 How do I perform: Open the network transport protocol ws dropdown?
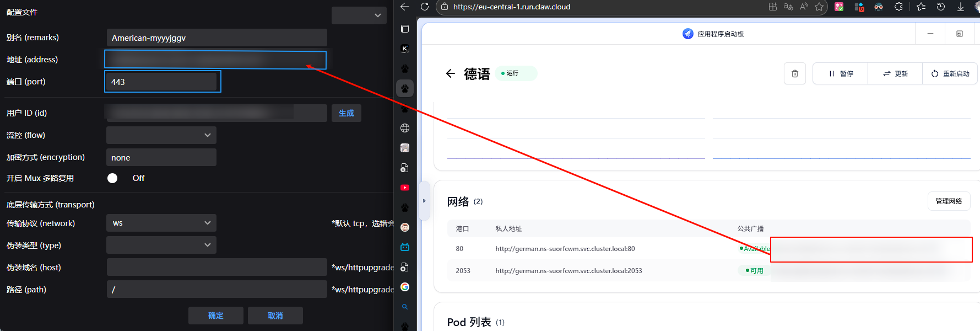point(161,223)
